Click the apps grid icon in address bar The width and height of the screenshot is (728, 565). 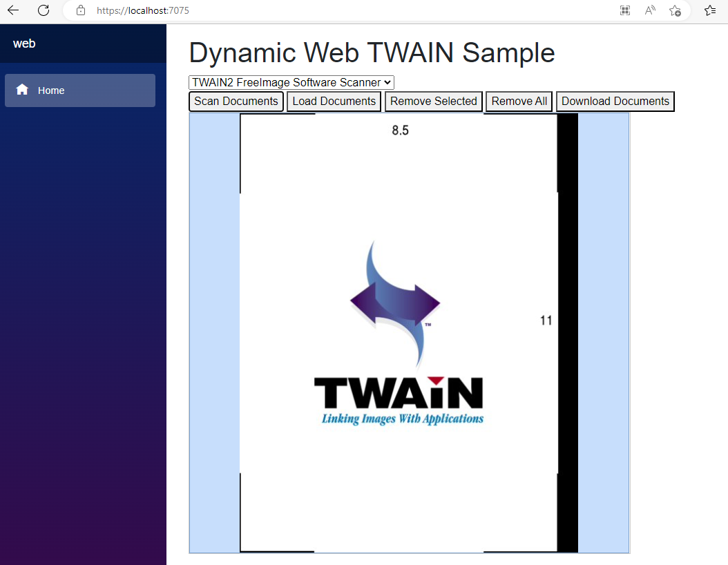625,10
